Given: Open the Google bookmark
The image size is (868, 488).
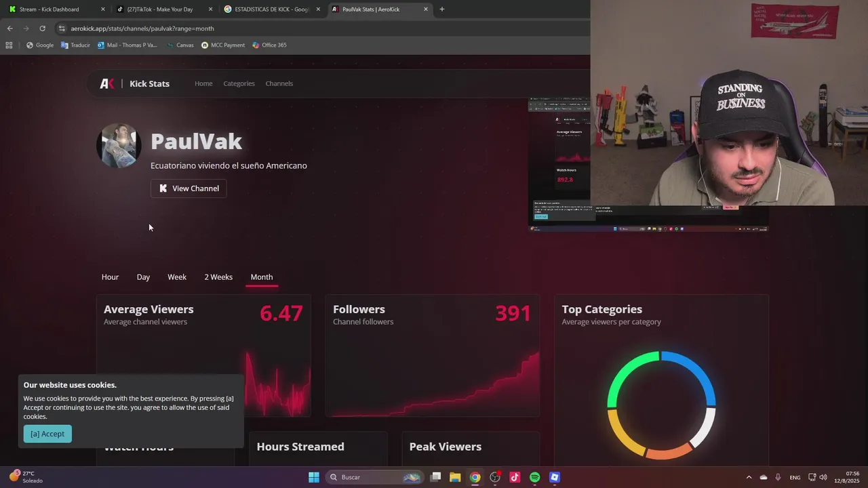Looking at the screenshot, I should (40, 45).
